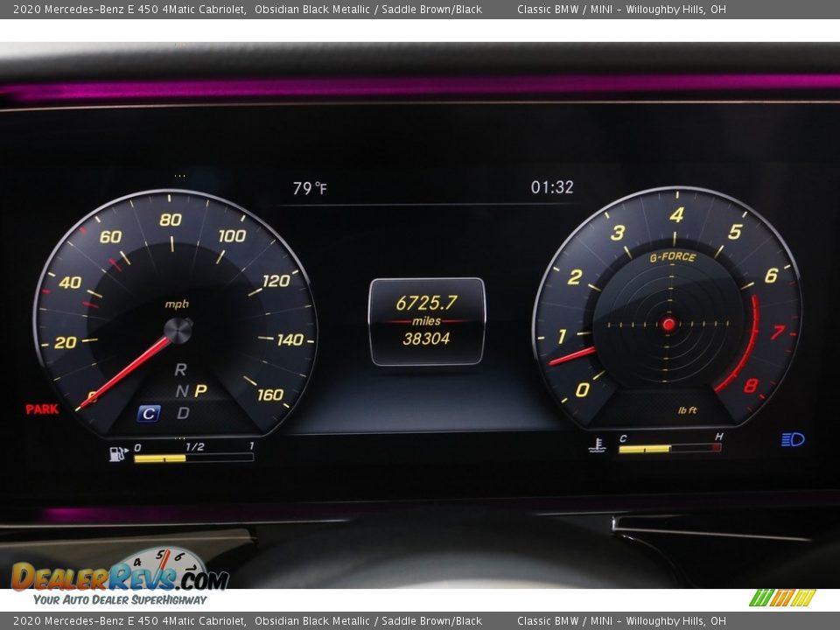The width and height of the screenshot is (840, 630).
Task: Click the miles label in center display
Action: [426, 321]
